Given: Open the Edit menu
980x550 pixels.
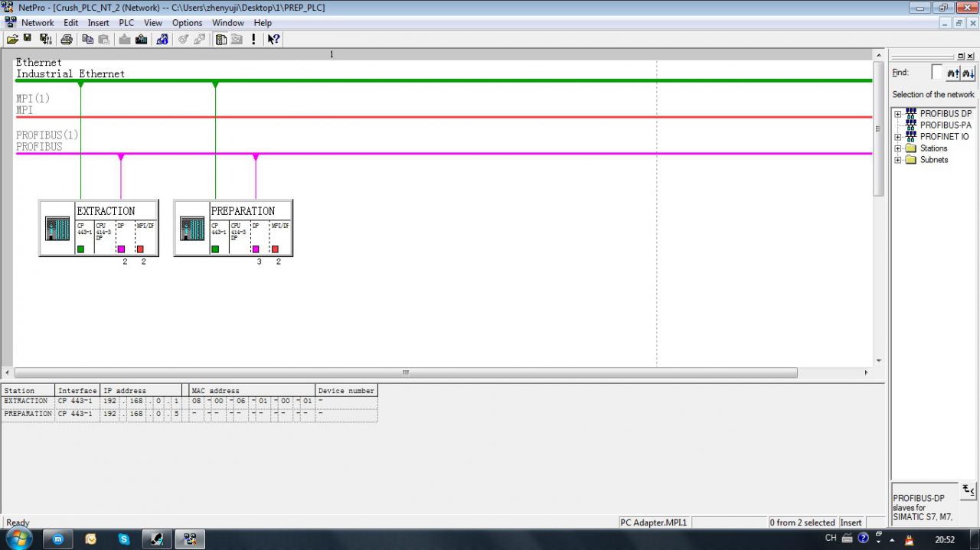Looking at the screenshot, I should [x=71, y=23].
